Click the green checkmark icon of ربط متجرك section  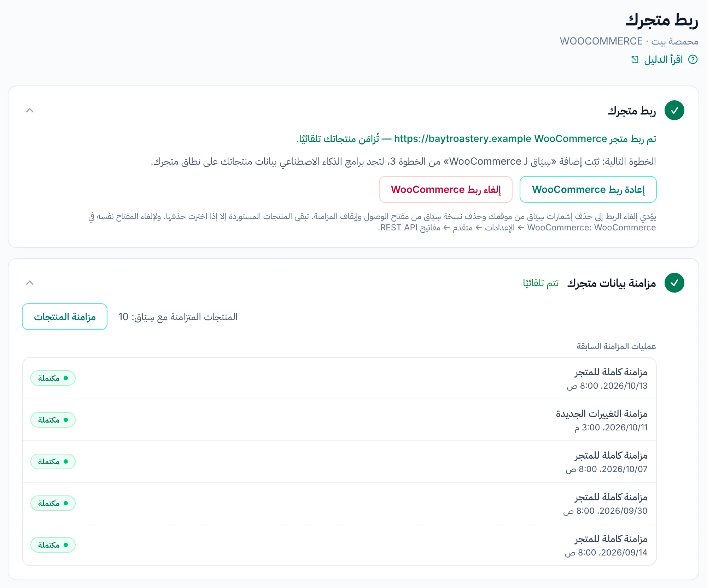[674, 111]
